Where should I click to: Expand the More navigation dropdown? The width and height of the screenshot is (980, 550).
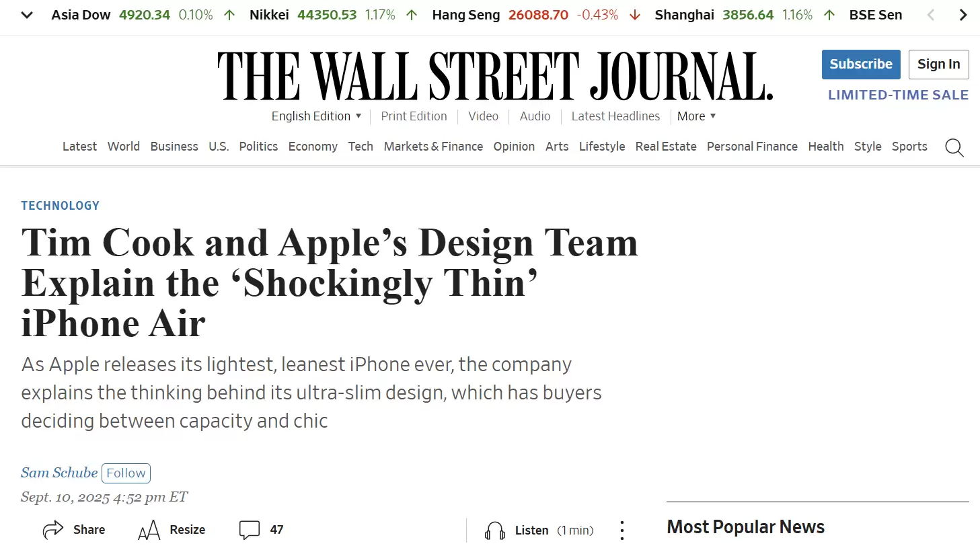[695, 116]
